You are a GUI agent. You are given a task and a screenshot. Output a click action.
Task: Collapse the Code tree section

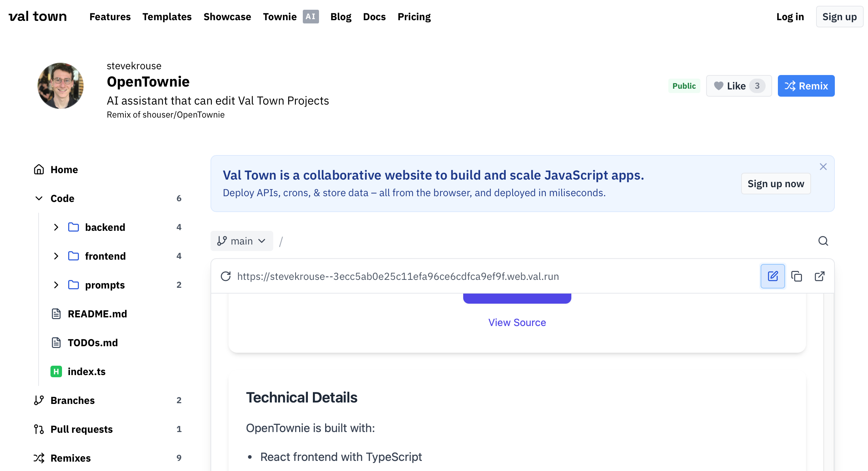[39, 198]
